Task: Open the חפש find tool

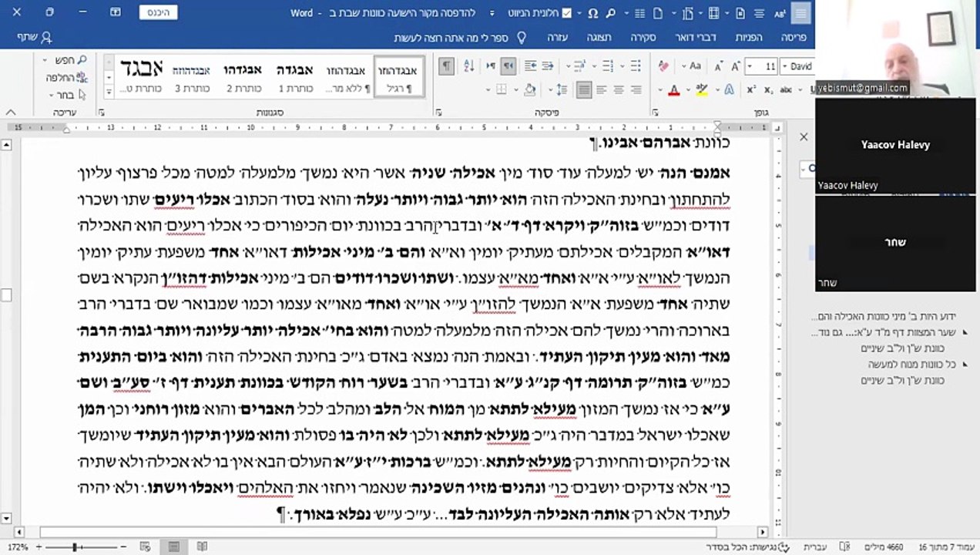Action: (x=71, y=60)
